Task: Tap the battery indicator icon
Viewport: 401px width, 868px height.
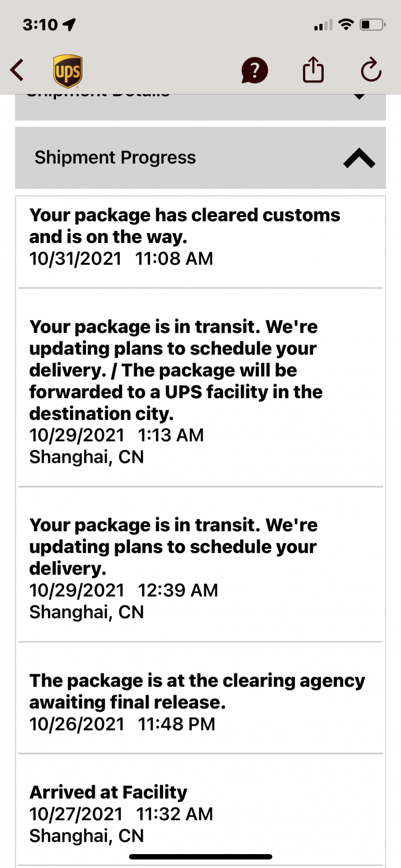Action: (372, 24)
